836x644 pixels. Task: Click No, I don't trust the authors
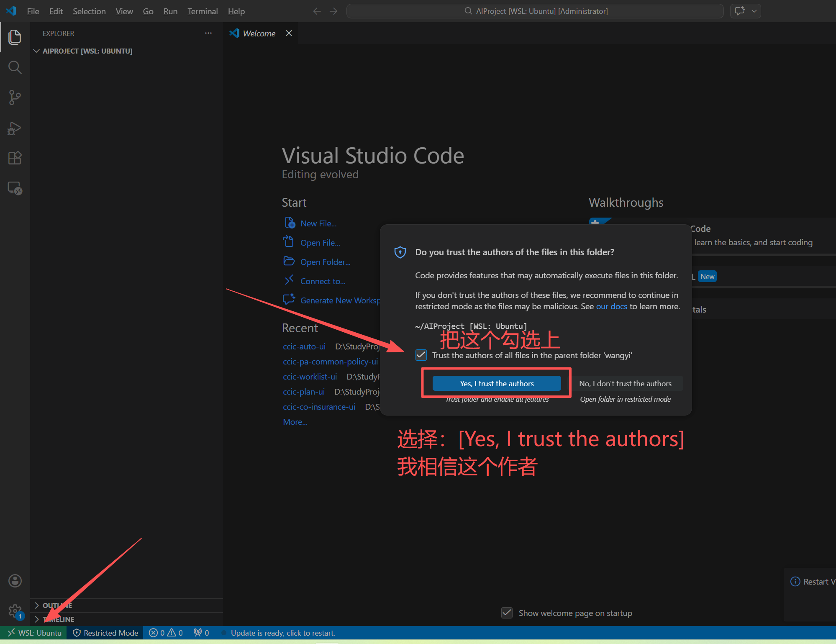(x=625, y=383)
